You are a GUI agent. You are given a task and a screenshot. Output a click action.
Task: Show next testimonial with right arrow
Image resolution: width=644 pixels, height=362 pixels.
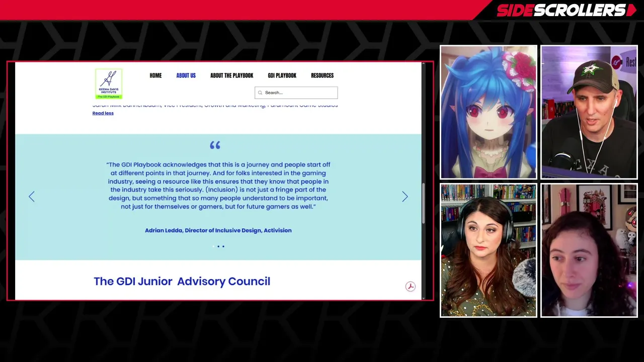pos(405,197)
